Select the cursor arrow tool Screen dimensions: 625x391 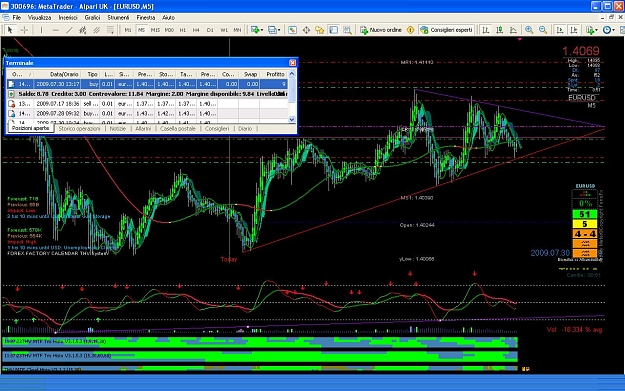10,30
